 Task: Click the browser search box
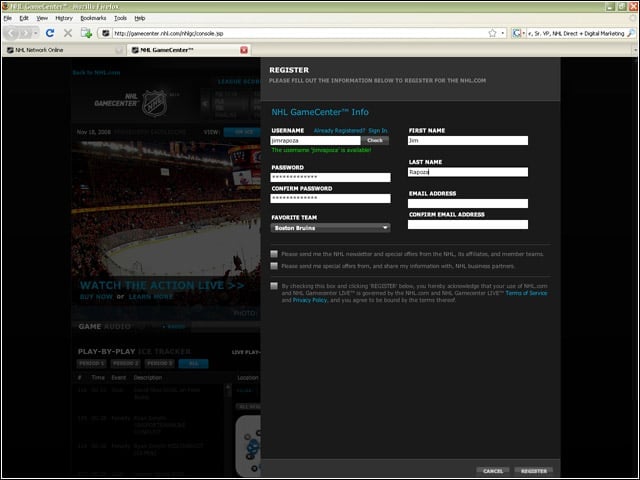[576, 33]
